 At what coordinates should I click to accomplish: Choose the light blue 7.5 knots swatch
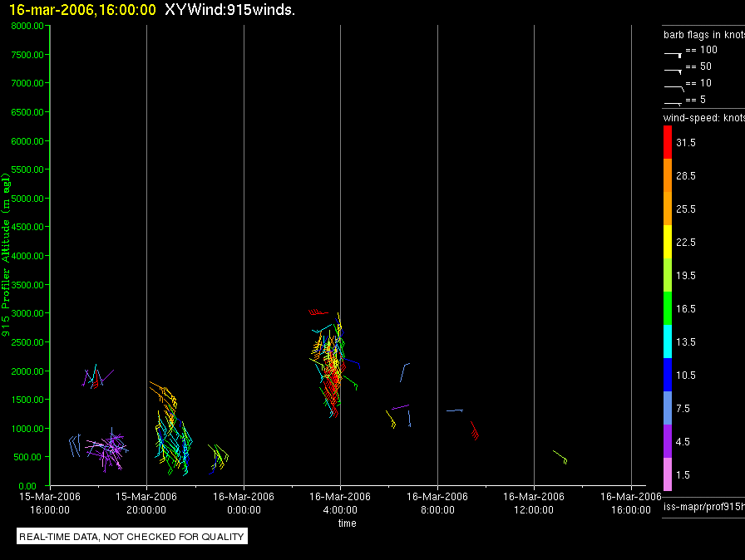coord(668,408)
